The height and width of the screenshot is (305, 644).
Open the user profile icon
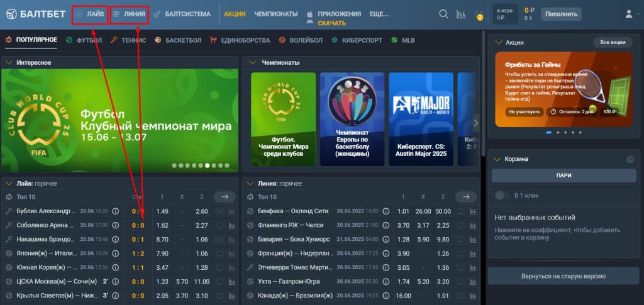click(629, 14)
